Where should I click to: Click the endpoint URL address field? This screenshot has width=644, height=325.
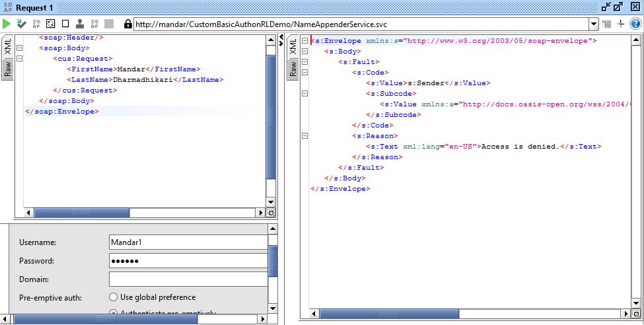click(361, 24)
